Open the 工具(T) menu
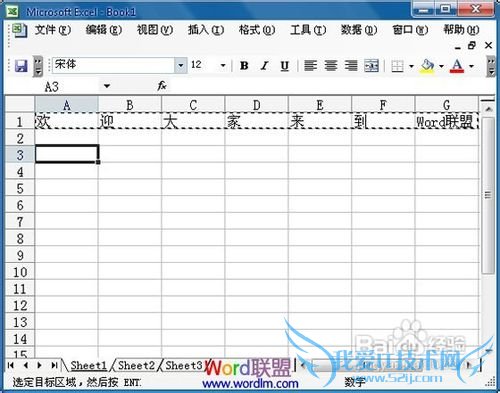 coord(308,30)
